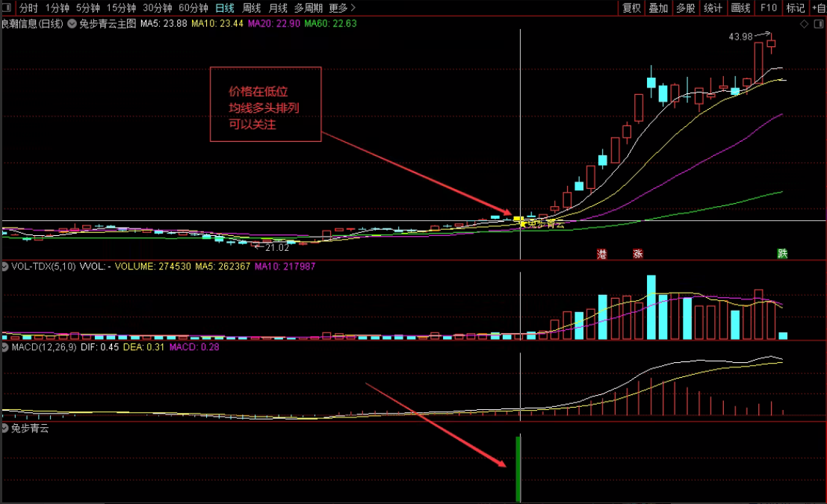
Task: Open the MACD indicator dropdown arrow
Action: [x=4, y=347]
